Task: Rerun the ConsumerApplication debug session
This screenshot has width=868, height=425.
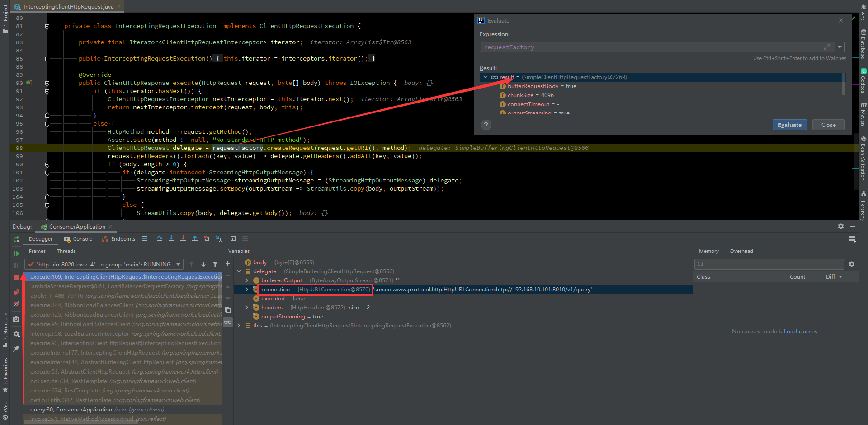Action: coord(16,239)
